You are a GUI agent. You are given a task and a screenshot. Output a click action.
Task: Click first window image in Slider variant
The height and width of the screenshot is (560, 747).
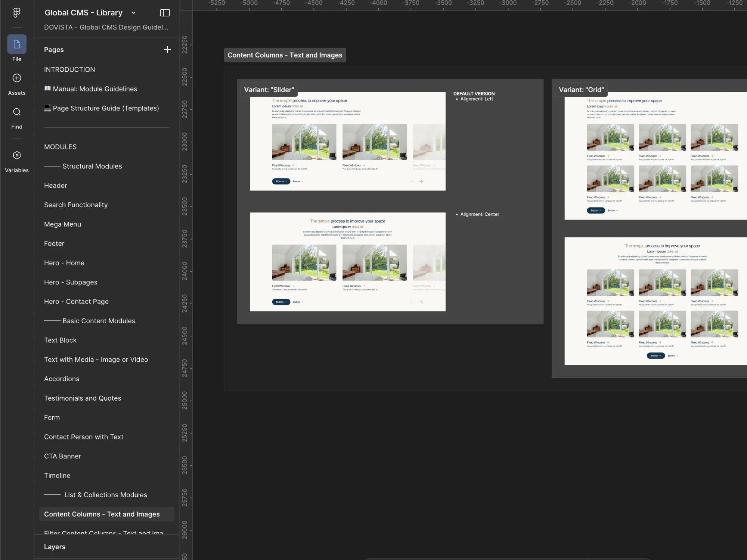(x=304, y=142)
